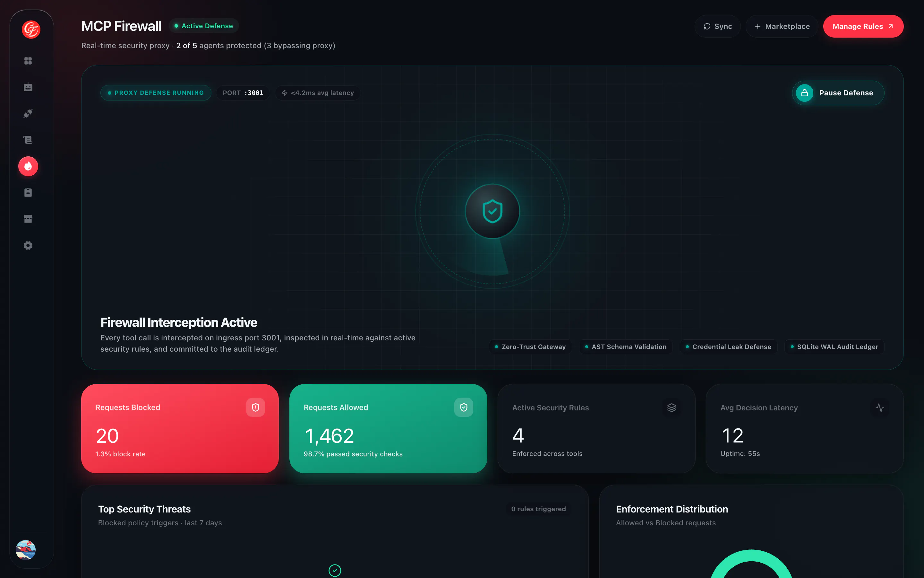Image resolution: width=924 pixels, height=578 pixels.
Task: Click the Avg Decision Latency value 12
Action: point(732,435)
